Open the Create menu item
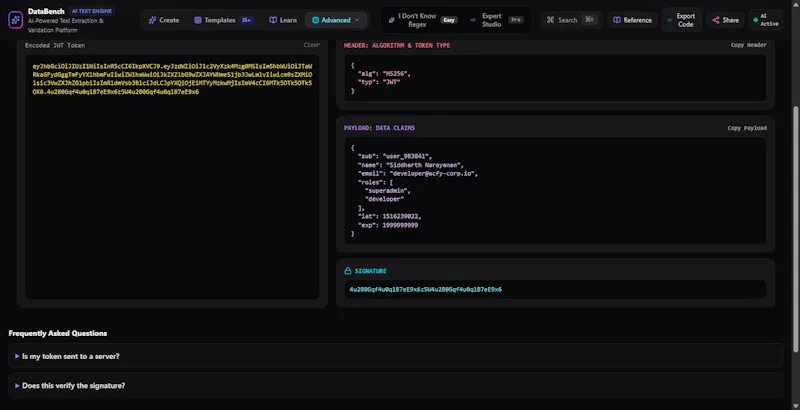The height and width of the screenshot is (410, 800). [164, 20]
